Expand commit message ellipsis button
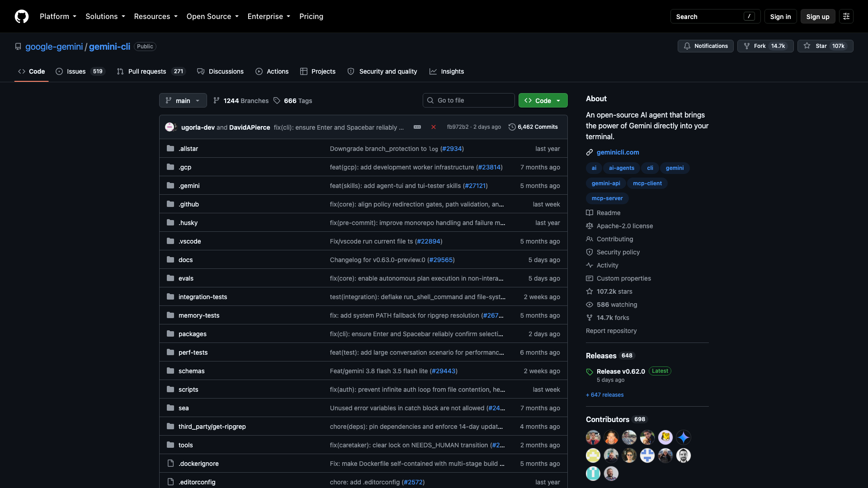868x488 pixels. pos(417,127)
